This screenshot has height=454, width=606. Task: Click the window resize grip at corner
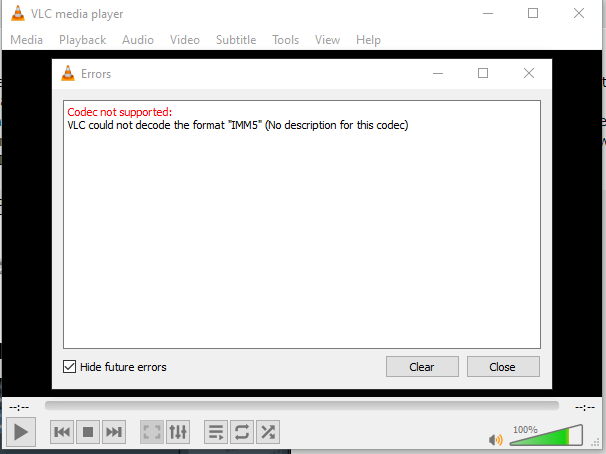tap(595, 442)
